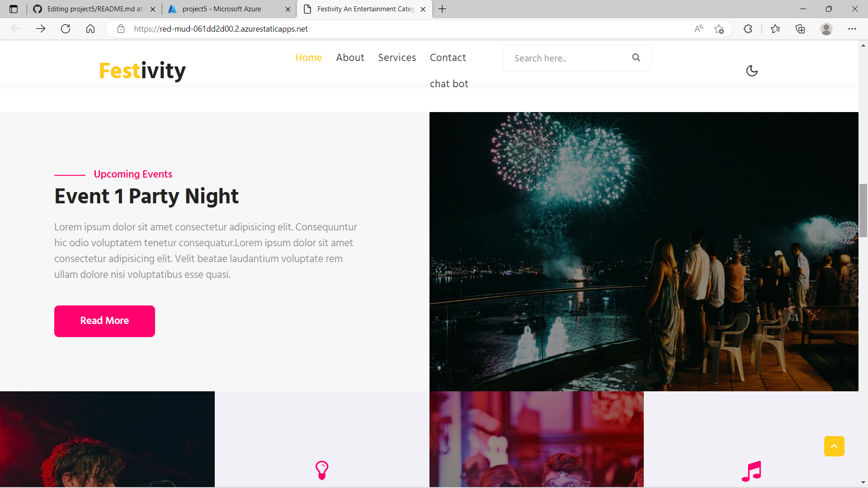Toggle dark mode moon icon
This screenshot has height=488, width=868.
click(x=752, y=71)
